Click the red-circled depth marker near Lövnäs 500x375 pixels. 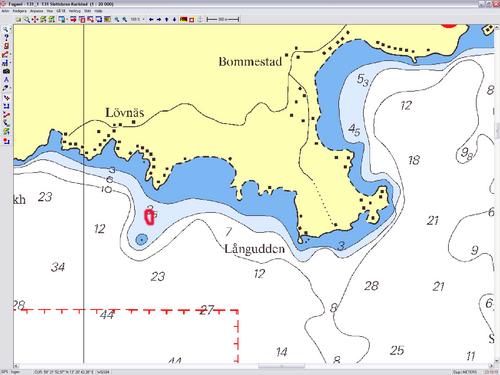tap(150, 217)
